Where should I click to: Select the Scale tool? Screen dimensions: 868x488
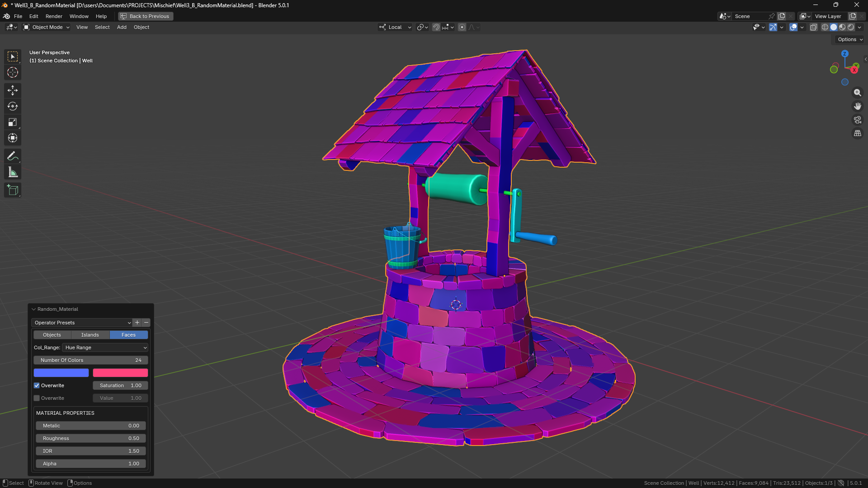click(13, 122)
